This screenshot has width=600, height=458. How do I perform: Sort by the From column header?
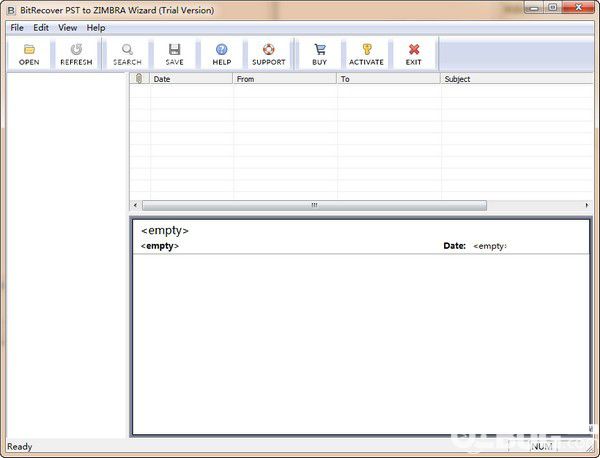pos(285,79)
